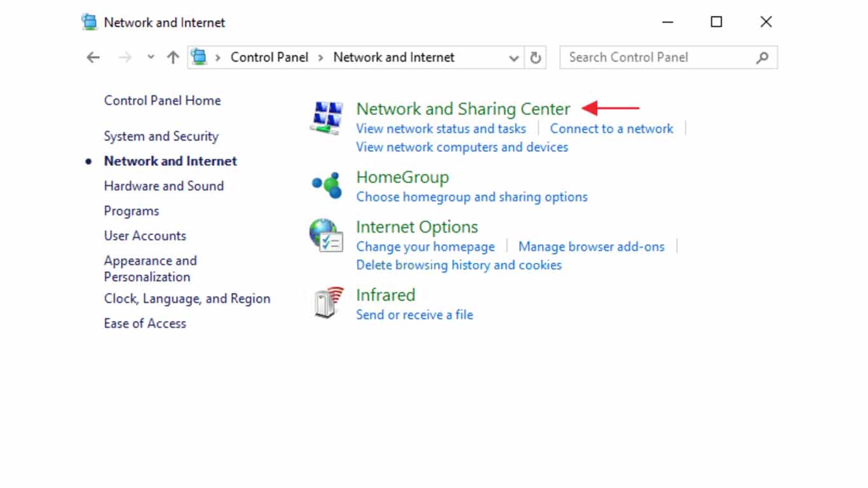The image size is (868, 488).
Task: Switch to the System and Security category
Action: pyautogui.click(x=161, y=136)
